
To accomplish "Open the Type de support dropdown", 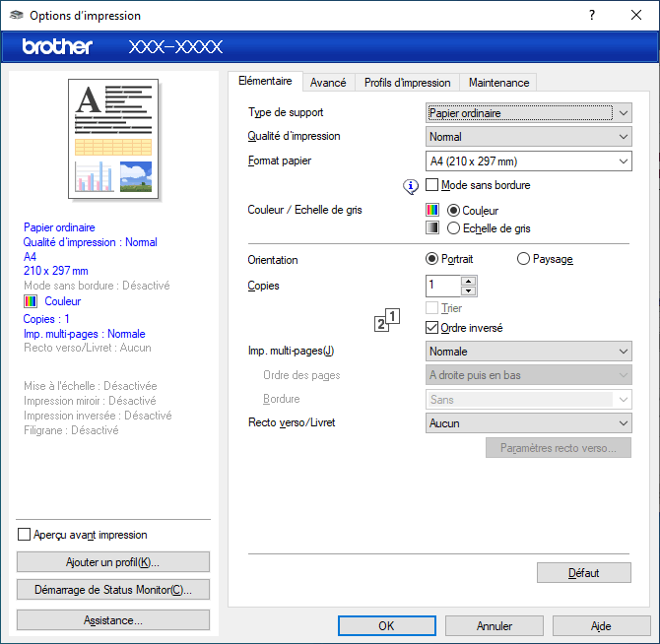I will pos(529,113).
